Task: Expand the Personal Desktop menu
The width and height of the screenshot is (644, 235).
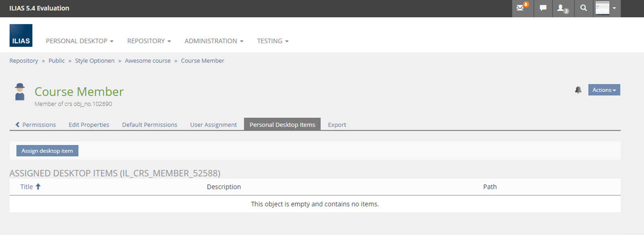Action: [x=79, y=41]
